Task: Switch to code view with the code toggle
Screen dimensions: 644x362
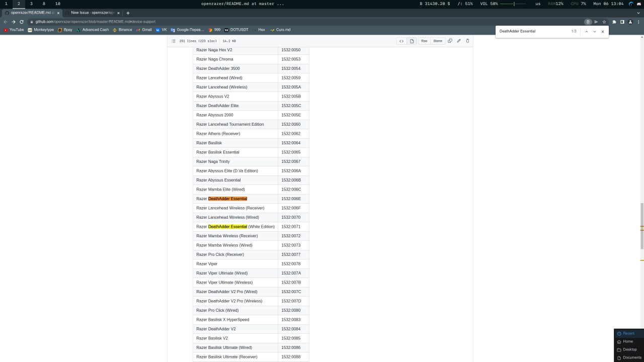Action: [401, 41]
